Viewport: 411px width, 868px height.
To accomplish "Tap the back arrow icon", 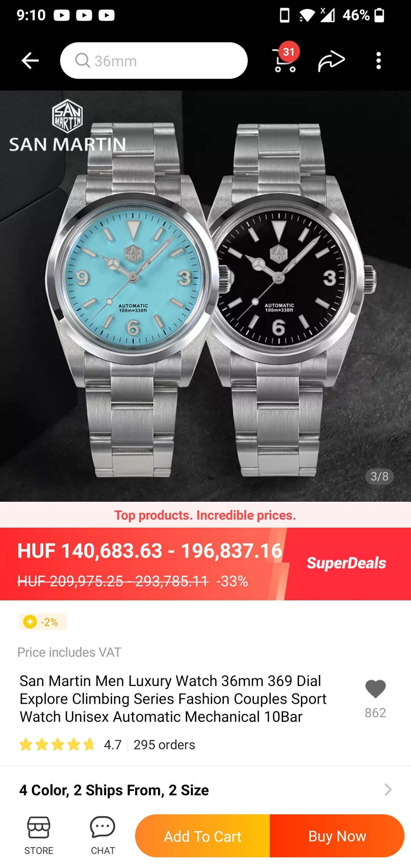I will point(30,61).
